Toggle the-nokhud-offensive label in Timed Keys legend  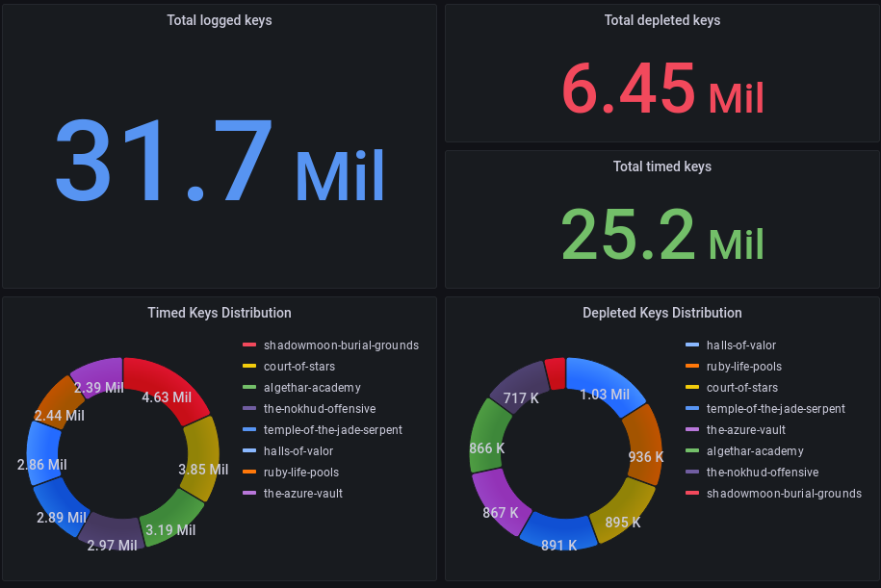coord(320,409)
